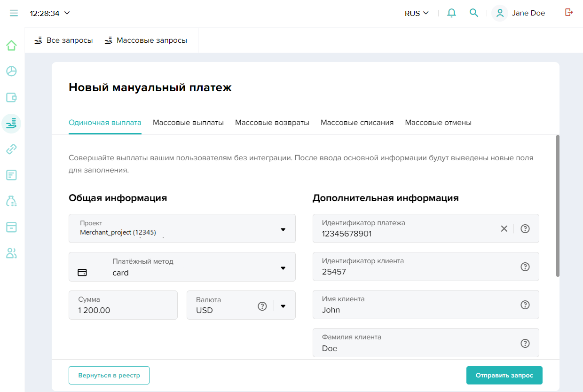Image resolution: width=583 pixels, height=392 pixels.
Task: Click Вернуться в реестр button
Action: pyautogui.click(x=109, y=376)
